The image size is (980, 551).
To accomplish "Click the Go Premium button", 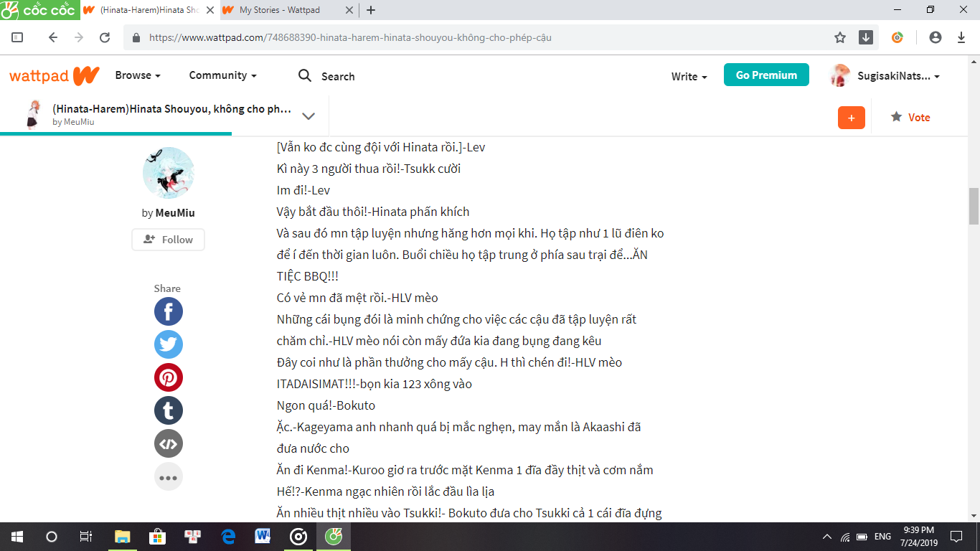I will point(766,75).
